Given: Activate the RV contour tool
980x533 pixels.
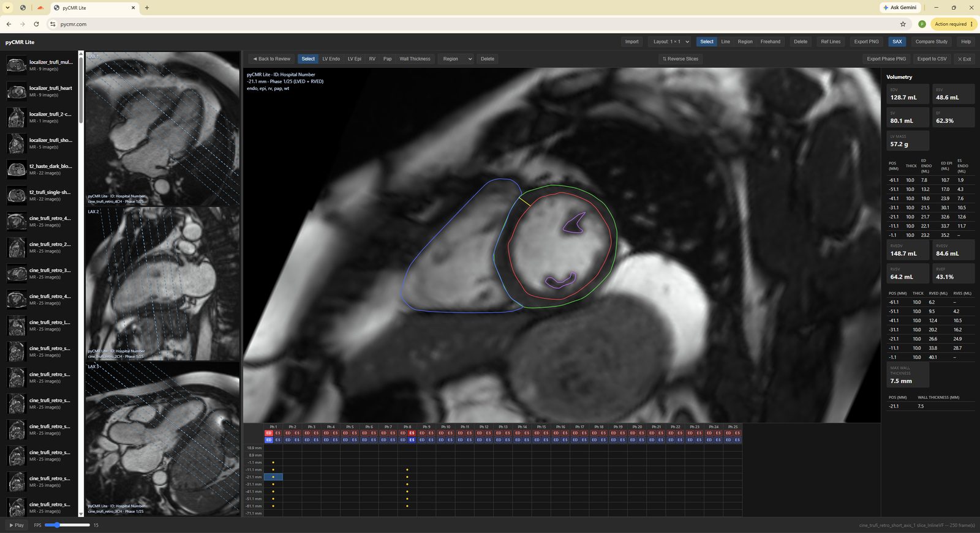Looking at the screenshot, I should [x=372, y=59].
